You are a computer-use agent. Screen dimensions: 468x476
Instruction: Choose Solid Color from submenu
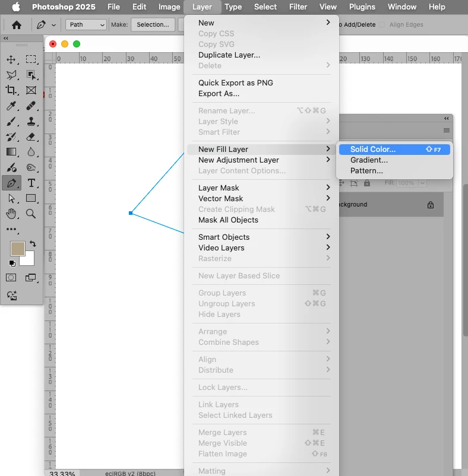394,150
